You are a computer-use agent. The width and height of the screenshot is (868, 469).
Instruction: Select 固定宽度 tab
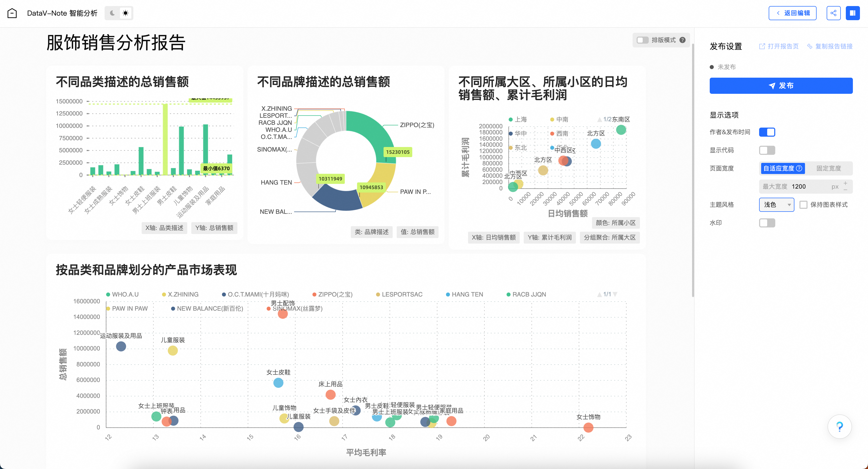click(x=829, y=168)
